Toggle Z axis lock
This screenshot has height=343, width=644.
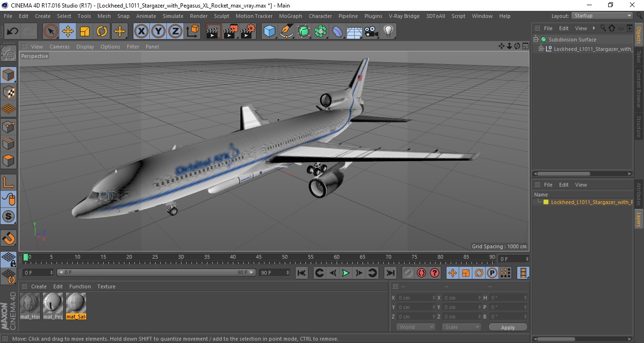pyautogui.click(x=175, y=32)
